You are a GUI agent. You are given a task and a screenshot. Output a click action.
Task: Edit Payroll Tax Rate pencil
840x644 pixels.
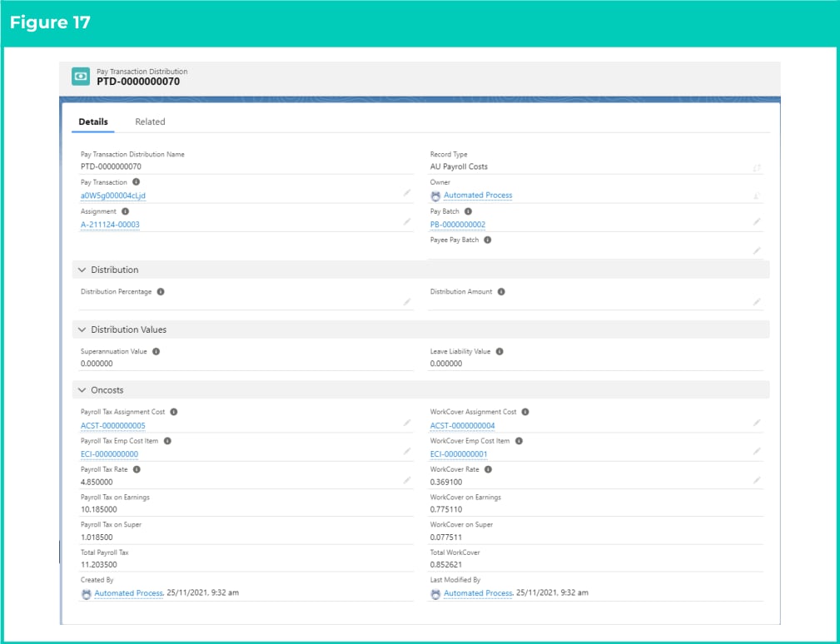click(407, 480)
